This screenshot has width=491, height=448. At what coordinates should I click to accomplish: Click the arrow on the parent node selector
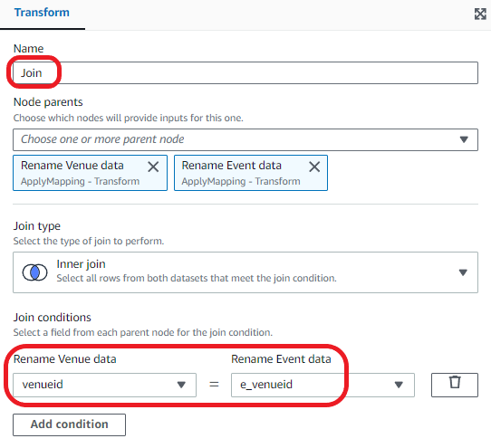[x=464, y=139]
